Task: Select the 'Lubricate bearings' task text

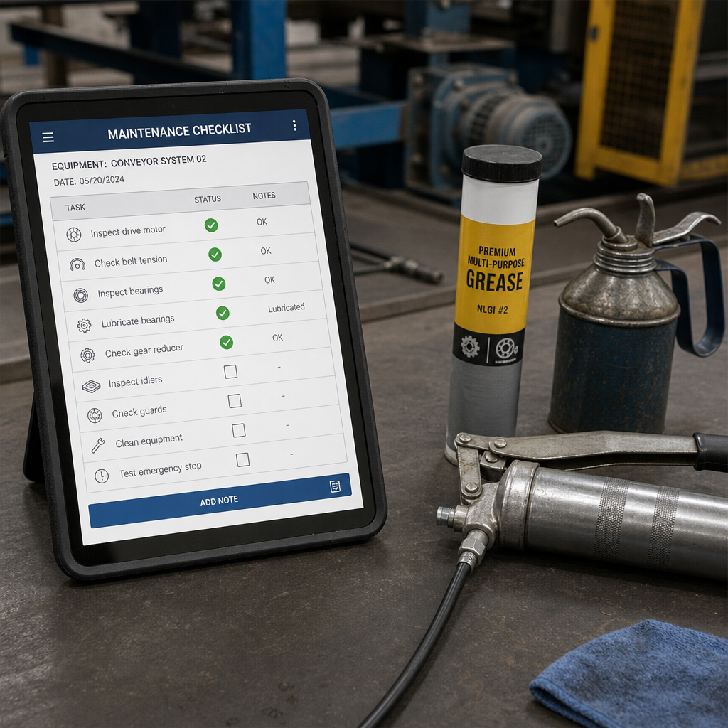Action: pyautogui.click(x=139, y=321)
